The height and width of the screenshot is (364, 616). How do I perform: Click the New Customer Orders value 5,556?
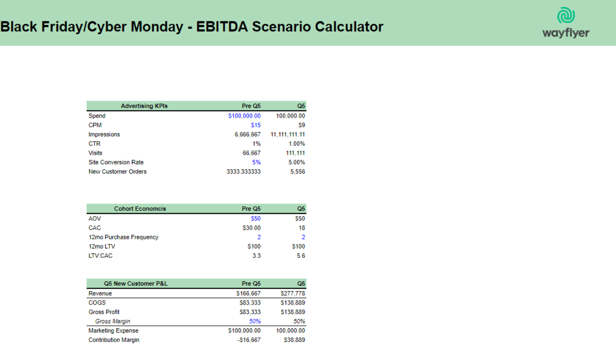[x=299, y=172]
